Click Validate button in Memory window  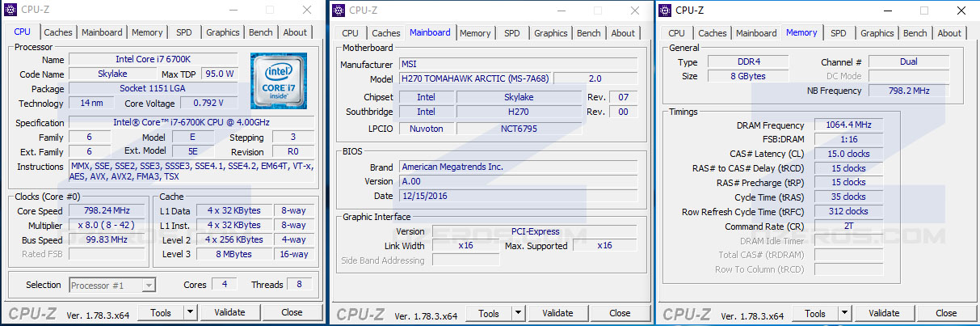point(884,313)
